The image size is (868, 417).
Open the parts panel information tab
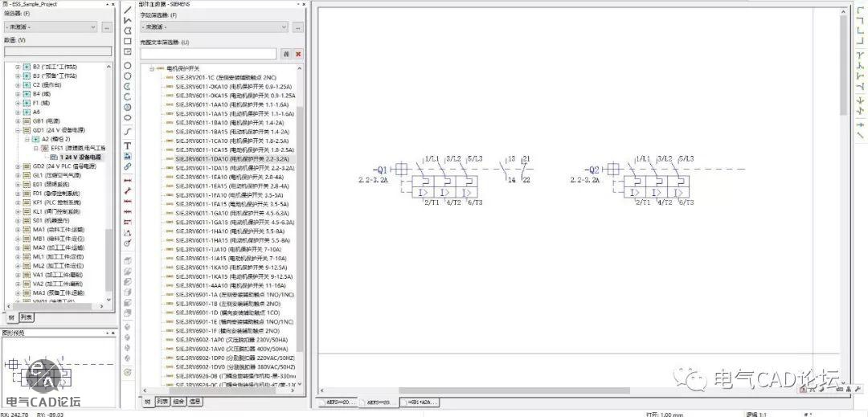tap(194, 402)
